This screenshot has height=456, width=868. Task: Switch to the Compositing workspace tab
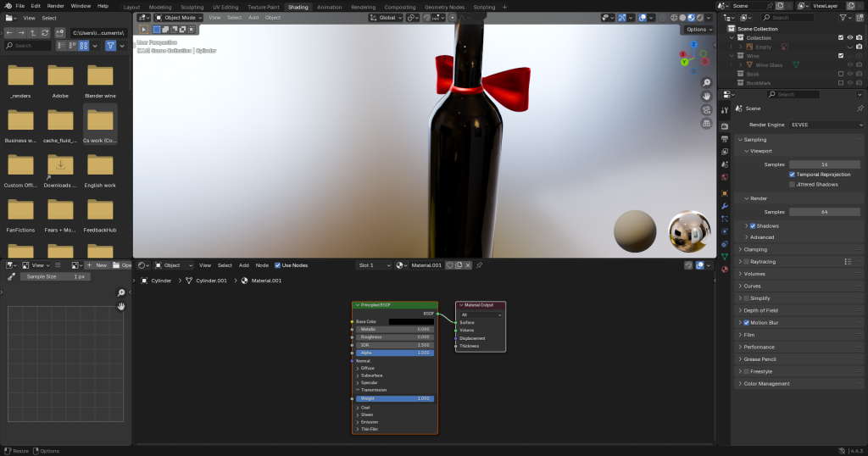[x=400, y=7]
